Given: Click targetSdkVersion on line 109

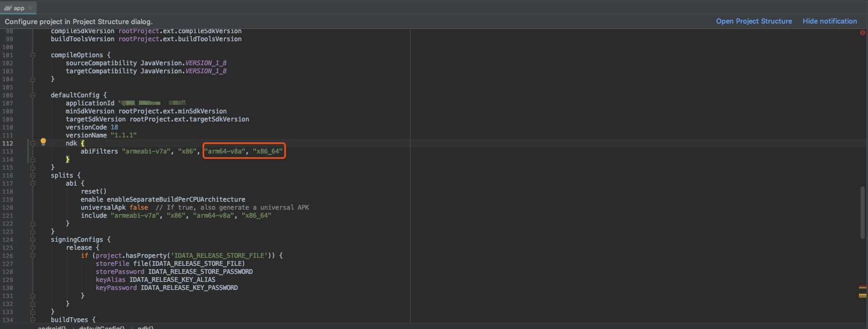Looking at the screenshot, I should click(x=96, y=119).
